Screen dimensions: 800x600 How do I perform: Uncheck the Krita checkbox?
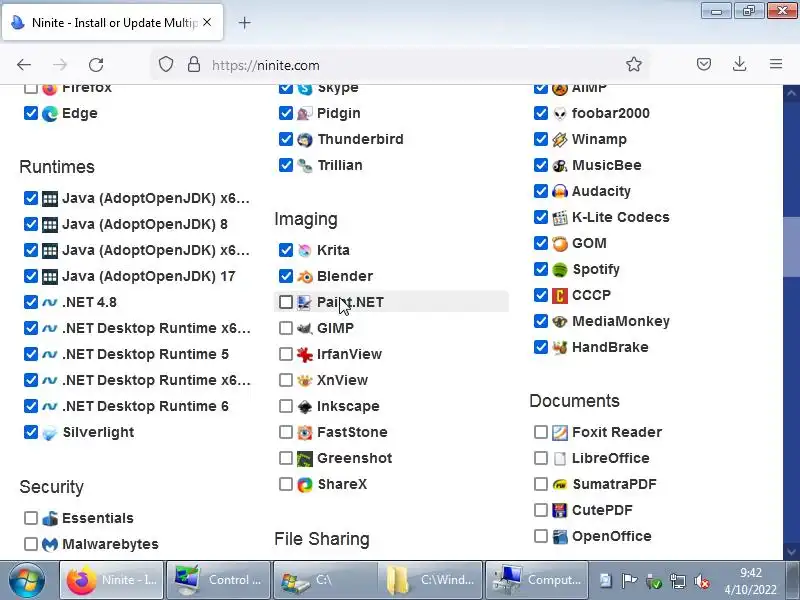[x=286, y=250]
